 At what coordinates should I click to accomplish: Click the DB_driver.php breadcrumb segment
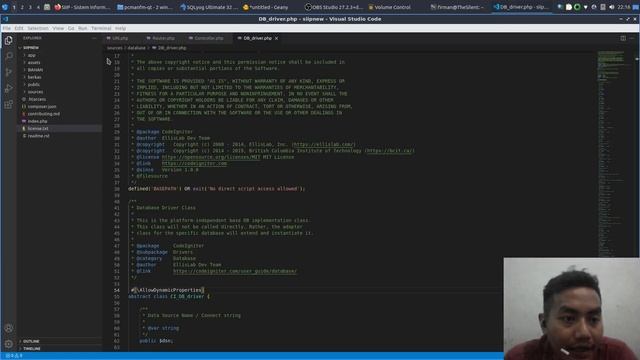coord(171,48)
